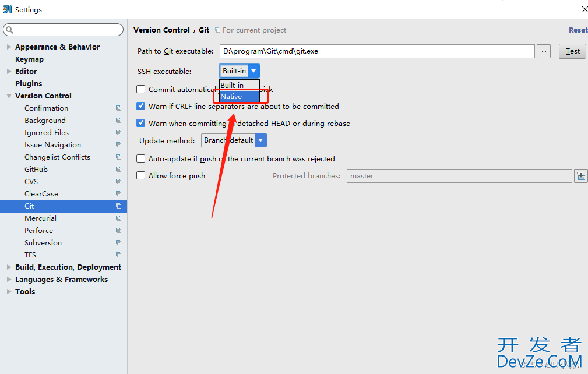Select Issue Navigation settings page

tap(52, 145)
